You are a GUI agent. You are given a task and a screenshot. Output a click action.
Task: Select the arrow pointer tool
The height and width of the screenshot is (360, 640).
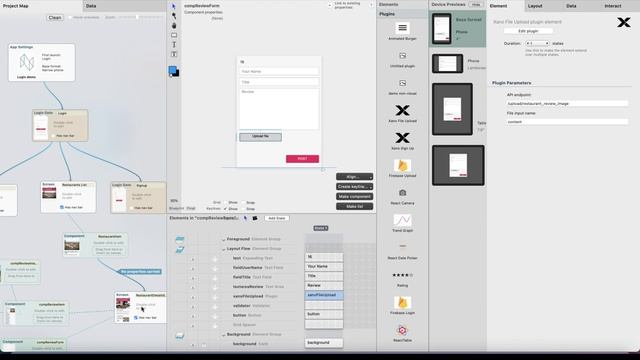(174, 7)
